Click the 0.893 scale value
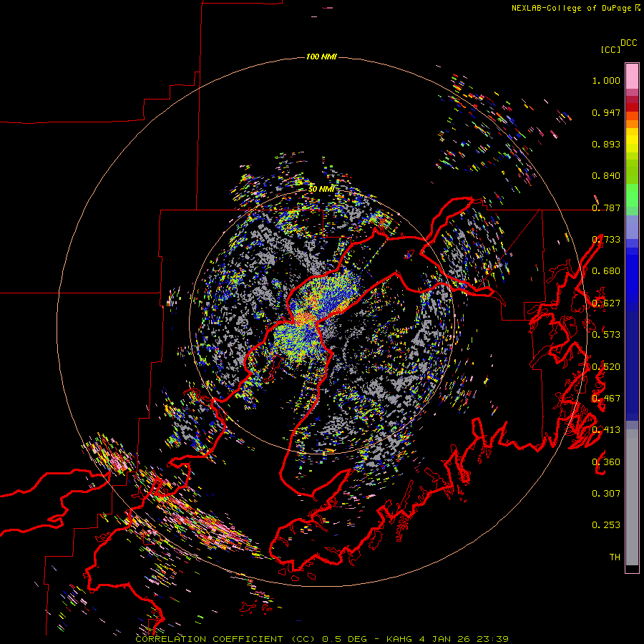 (606, 144)
